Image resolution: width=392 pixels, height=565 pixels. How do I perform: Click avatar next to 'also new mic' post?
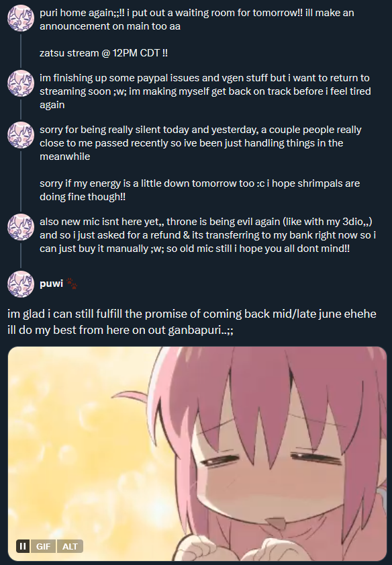[21, 227]
